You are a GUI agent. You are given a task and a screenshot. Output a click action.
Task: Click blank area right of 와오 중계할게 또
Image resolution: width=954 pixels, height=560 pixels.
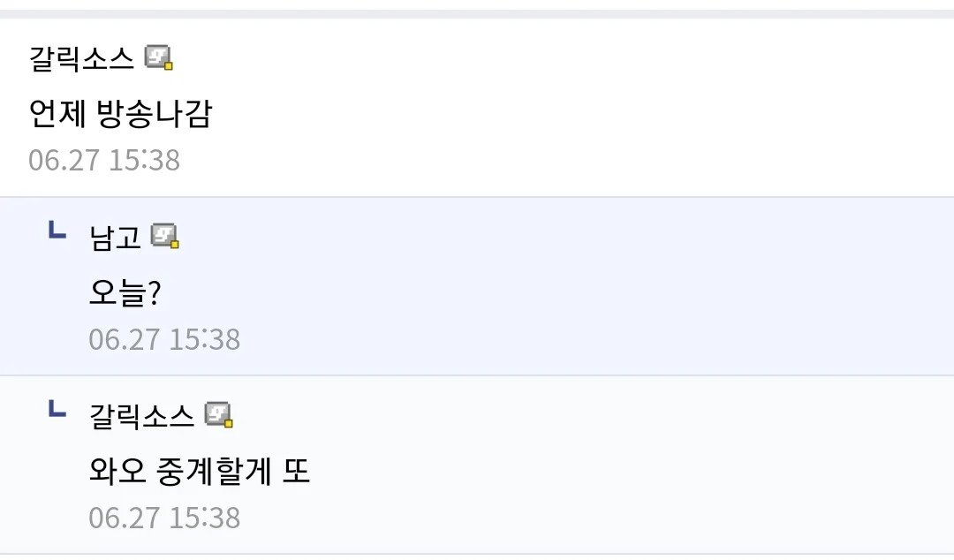pos(618,473)
